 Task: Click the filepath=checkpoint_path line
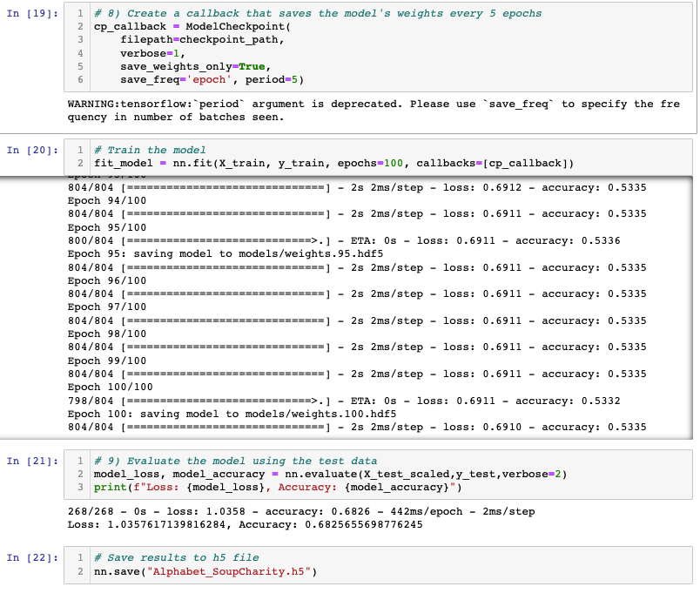[202, 40]
